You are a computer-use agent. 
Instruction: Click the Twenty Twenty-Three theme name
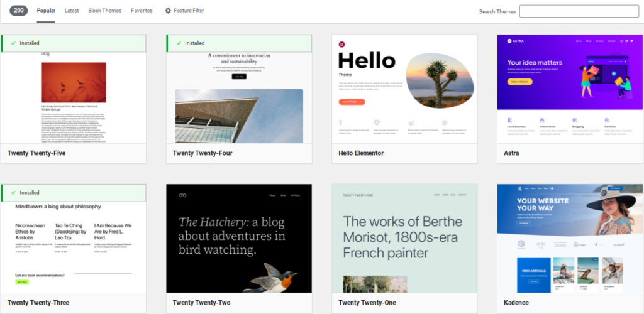point(38,303)
